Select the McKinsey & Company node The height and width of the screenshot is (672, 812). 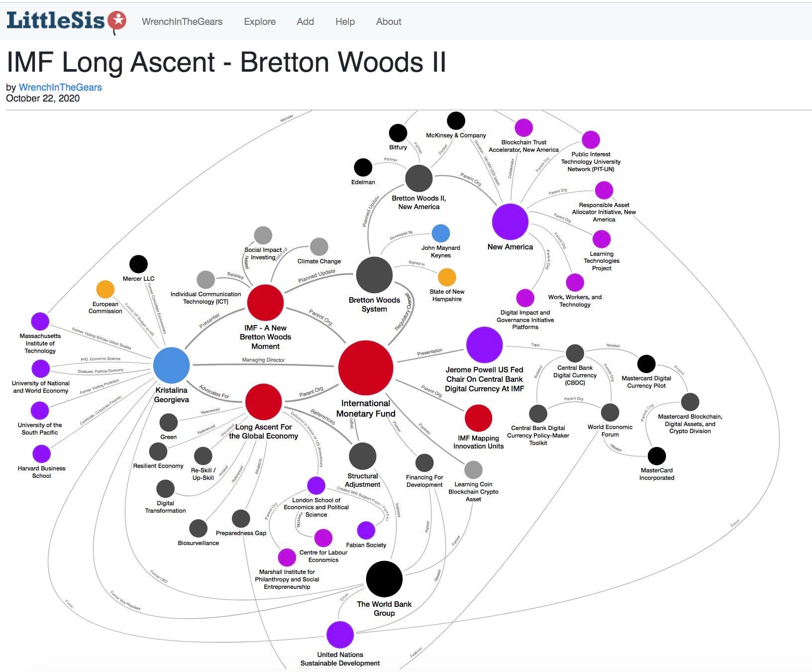coord(456,120)
